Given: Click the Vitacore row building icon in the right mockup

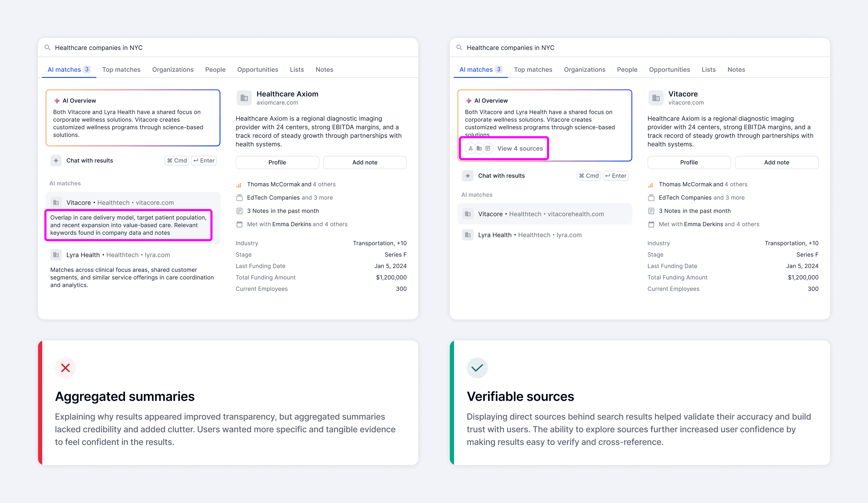Looking at the screenshot, I should coord(468,214).
